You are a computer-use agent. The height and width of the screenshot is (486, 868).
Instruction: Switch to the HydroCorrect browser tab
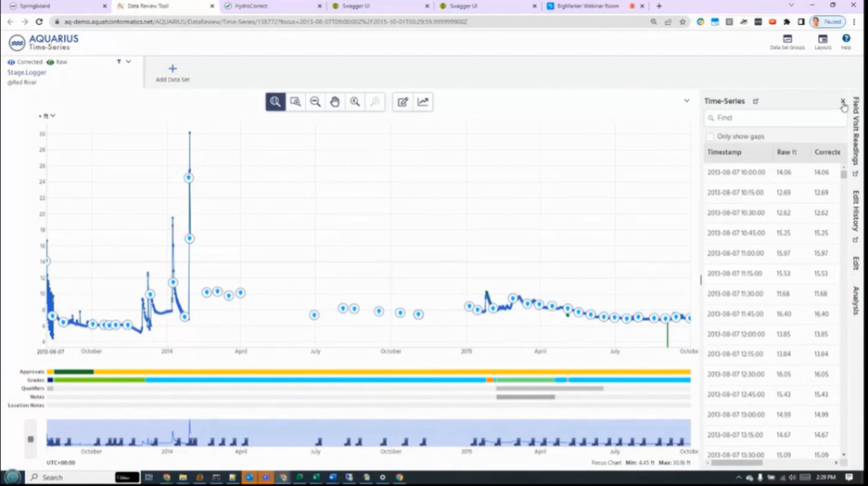273,6
